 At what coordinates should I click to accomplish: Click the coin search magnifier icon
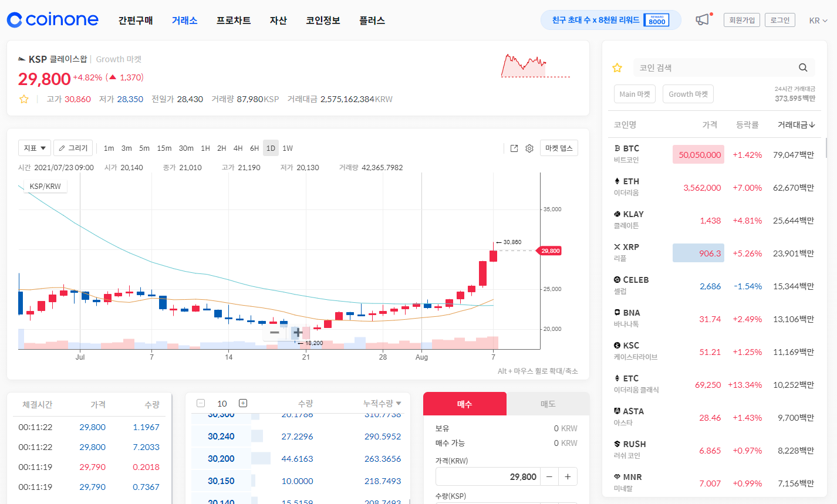803,67
